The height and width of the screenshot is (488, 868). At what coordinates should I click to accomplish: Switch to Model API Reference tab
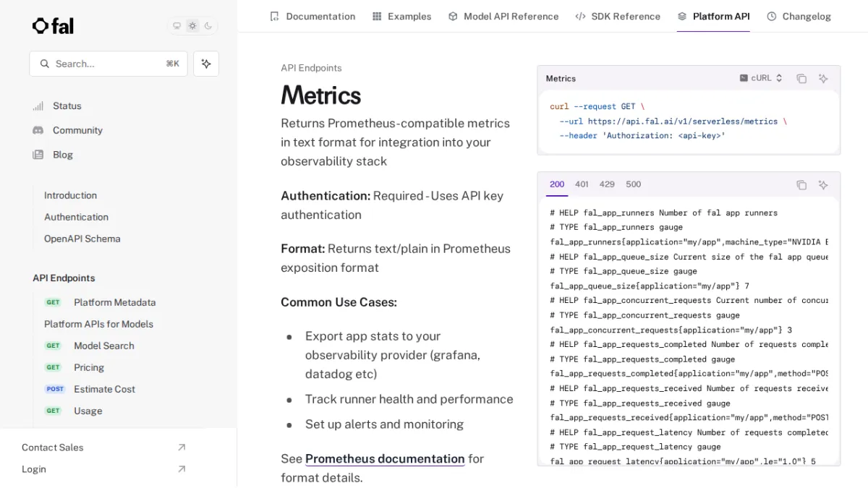tap(503, 16)
